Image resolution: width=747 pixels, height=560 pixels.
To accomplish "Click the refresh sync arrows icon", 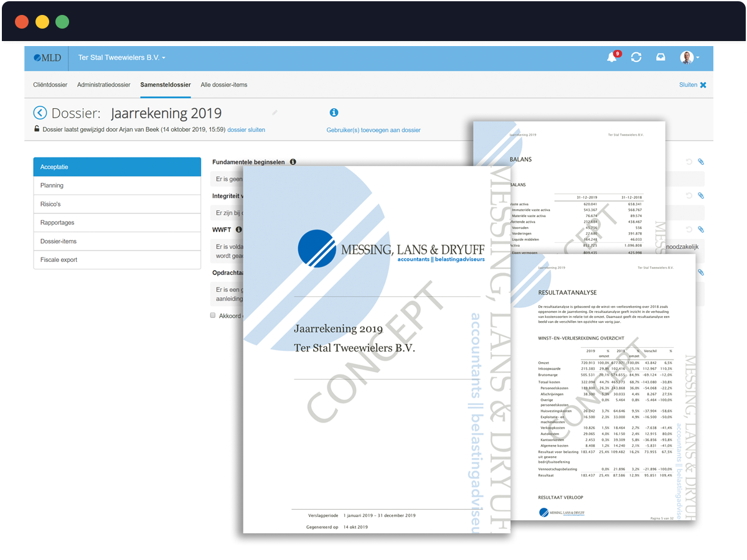I will click(636, 57).
